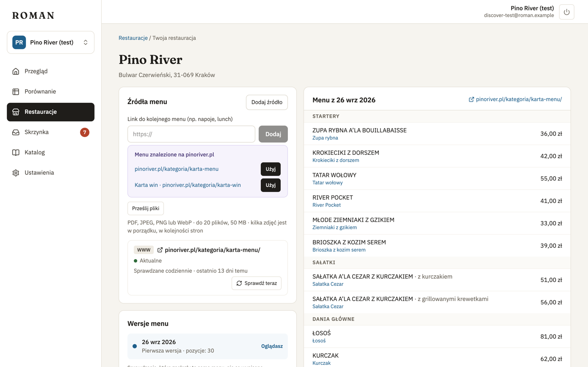Click the 36,00 zł price
The width and height of the screenshot is (588, 367).
pyautogui.click(x=551, y=134)
